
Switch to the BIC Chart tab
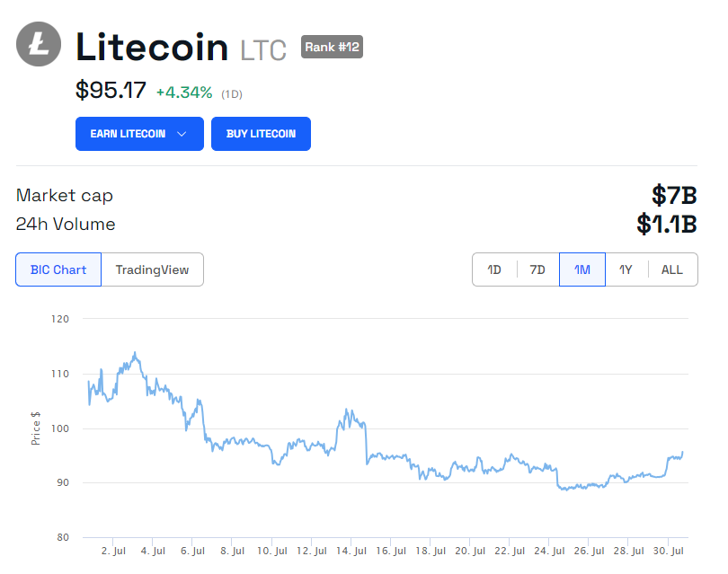pos(58,269)
